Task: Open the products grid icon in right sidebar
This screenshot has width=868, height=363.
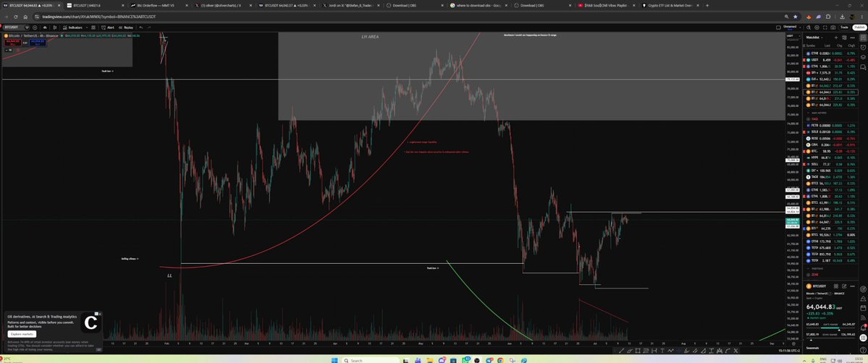Action: [x=863, y=338]
